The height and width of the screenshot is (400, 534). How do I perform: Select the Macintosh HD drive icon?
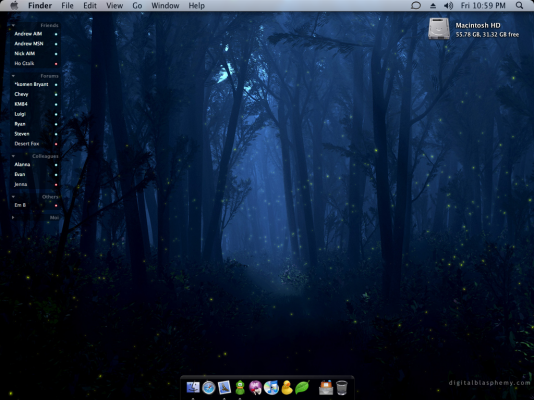click(439, 29)
